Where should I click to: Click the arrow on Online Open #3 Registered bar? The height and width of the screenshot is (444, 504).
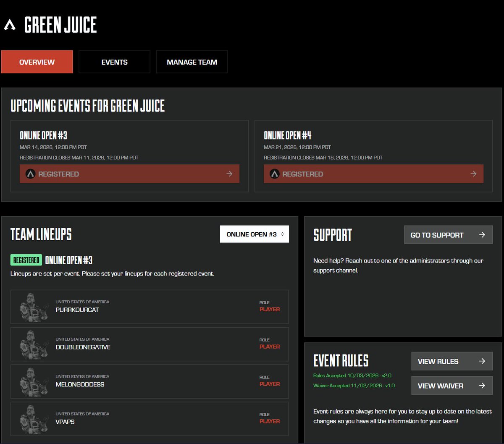(229, 174)
